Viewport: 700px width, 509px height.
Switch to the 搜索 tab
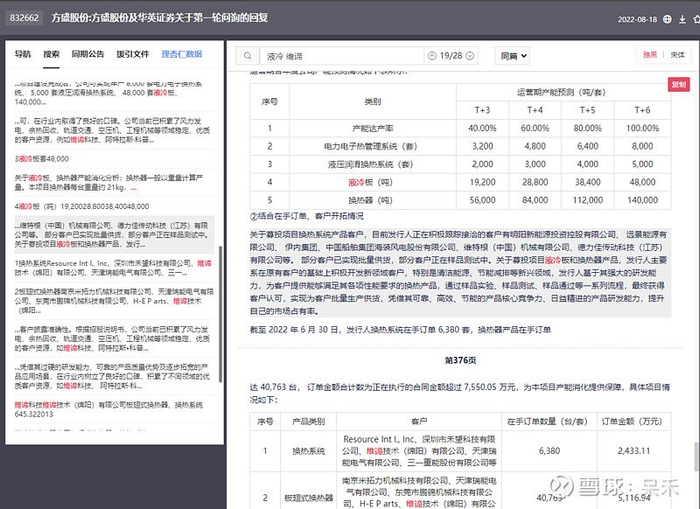51,54
